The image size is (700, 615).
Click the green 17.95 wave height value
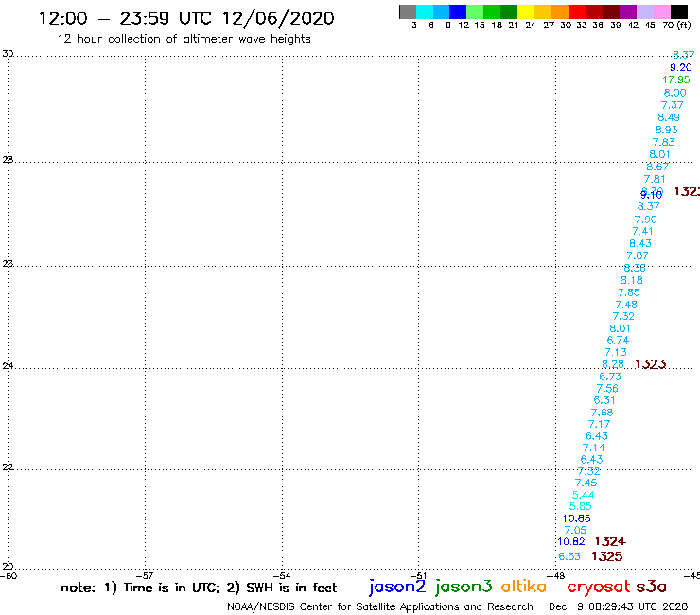click(x=676, y=79)
